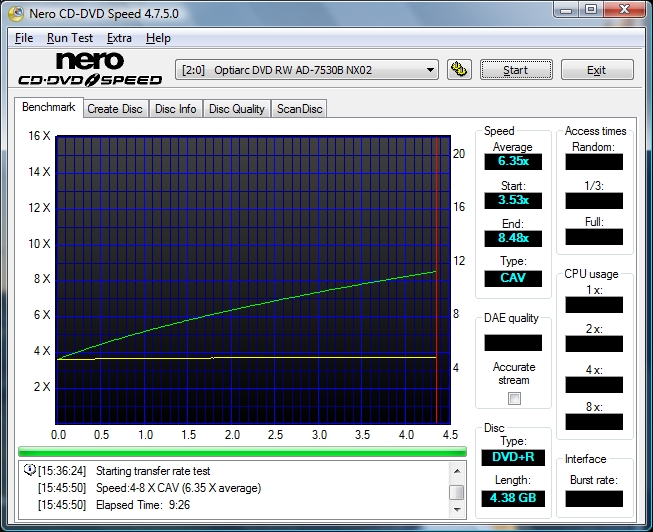Click the Disc Type value DVD+R

[513, 457]
